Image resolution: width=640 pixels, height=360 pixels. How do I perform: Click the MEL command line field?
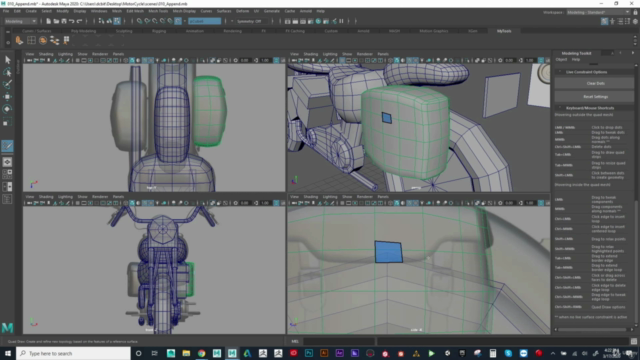tap(339, 341)
